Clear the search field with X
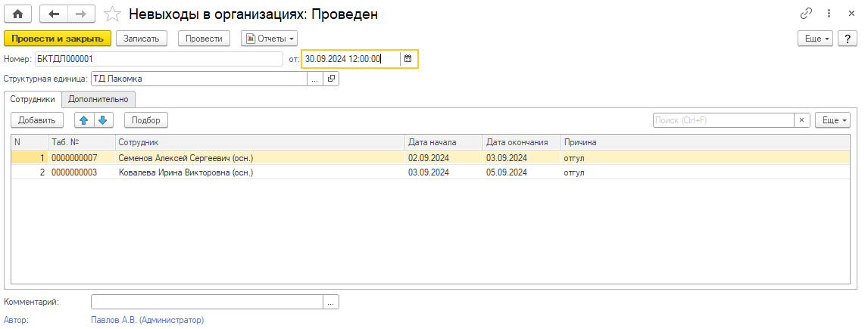 (801, 119)
